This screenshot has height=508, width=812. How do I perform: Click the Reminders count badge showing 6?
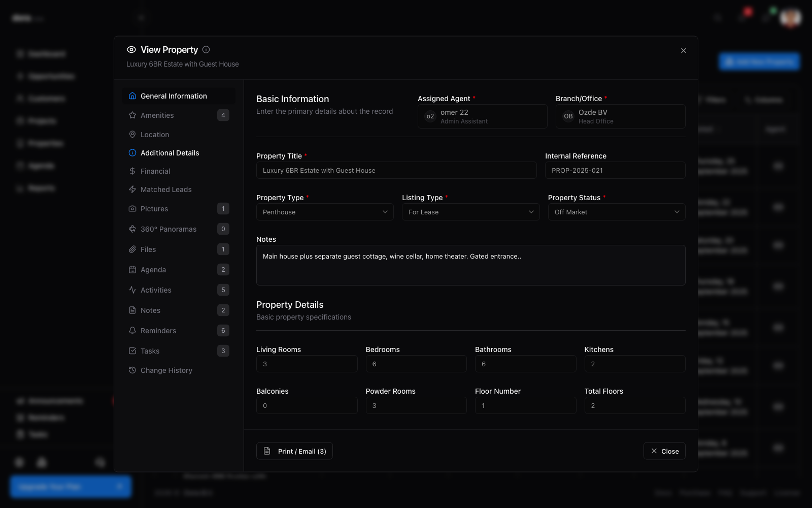point(223,331)
